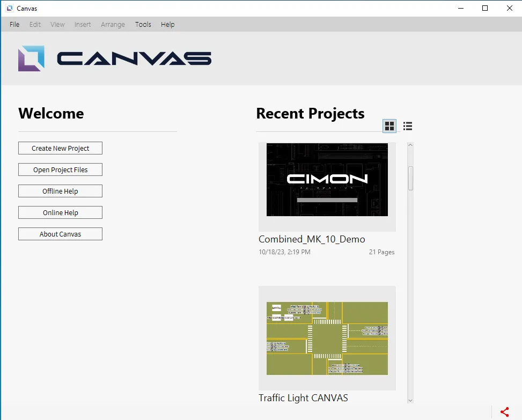Click the Canvas logo in header
Image resolution: width=522 pixels, height=420 pixels.
(115, 58)
